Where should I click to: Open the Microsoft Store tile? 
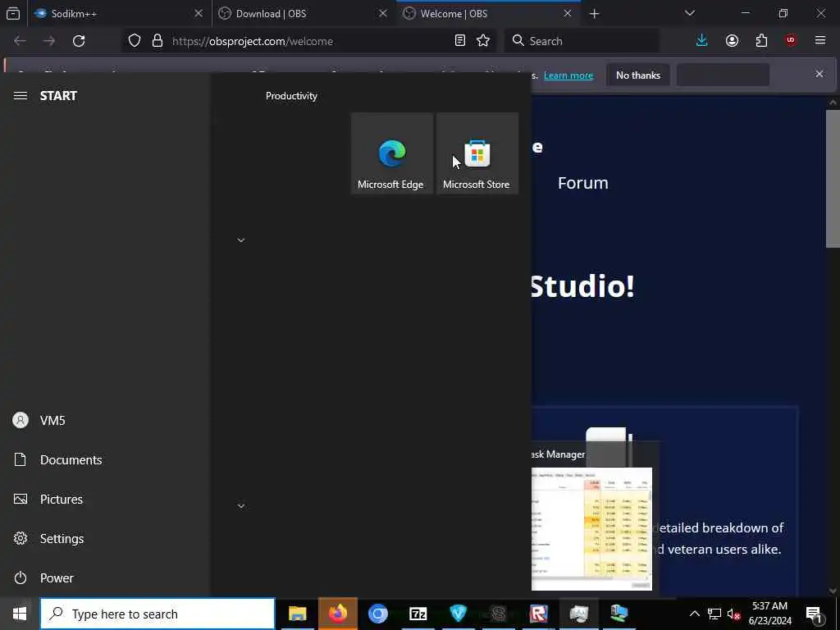(477, 153)
